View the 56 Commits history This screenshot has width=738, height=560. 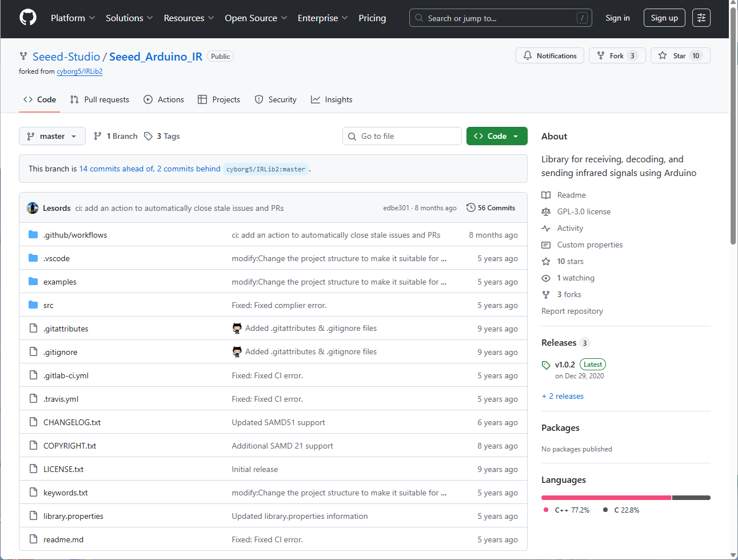pos(490,208)
